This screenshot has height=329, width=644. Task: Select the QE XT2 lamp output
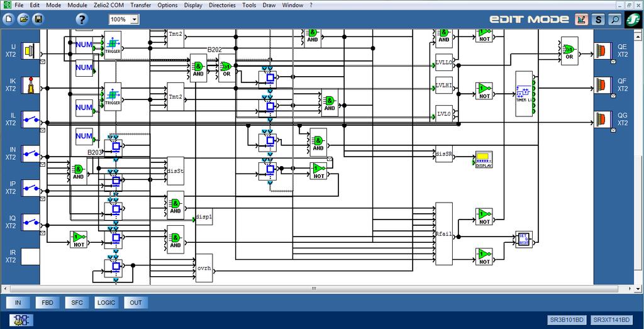click(603, 50)
